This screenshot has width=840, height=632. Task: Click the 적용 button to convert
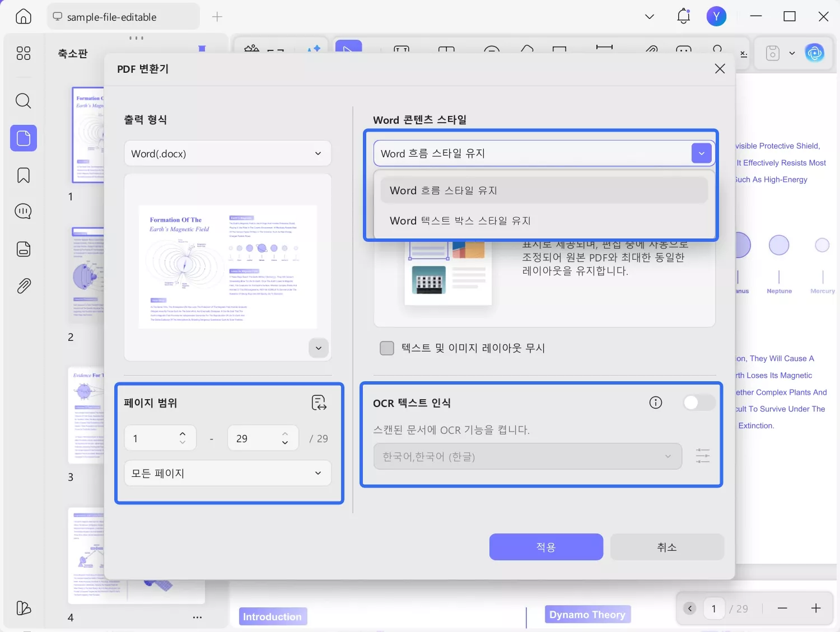coord(546,547)
